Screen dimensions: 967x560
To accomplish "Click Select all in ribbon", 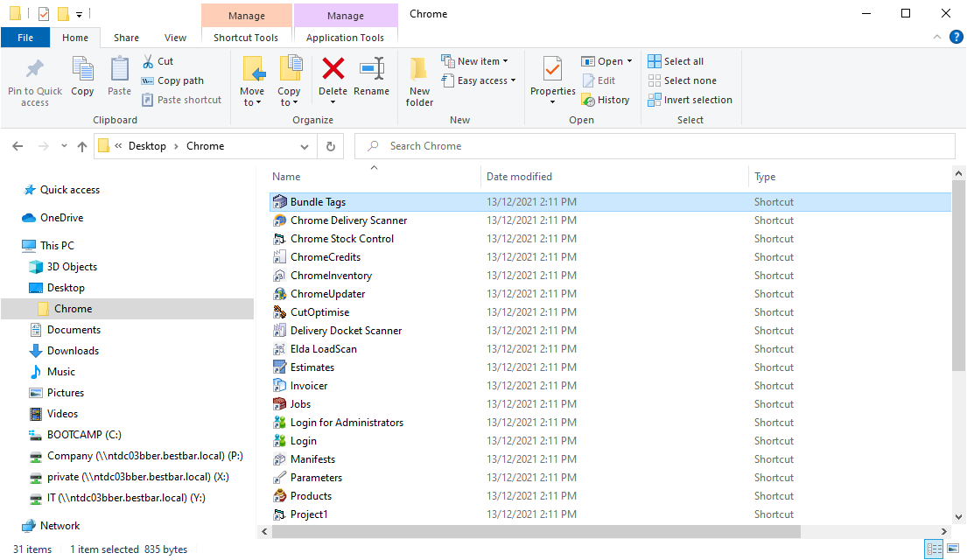I will pos(676,61).
